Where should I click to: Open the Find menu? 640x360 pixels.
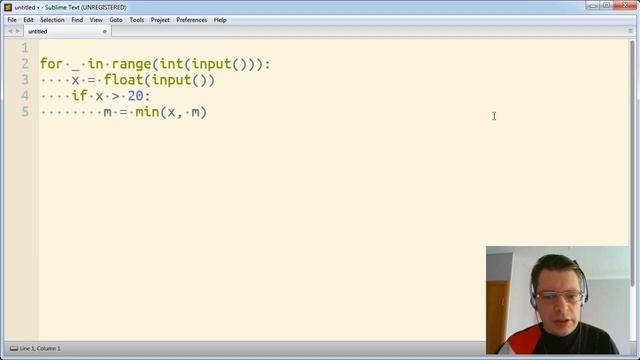pos(77,20)
